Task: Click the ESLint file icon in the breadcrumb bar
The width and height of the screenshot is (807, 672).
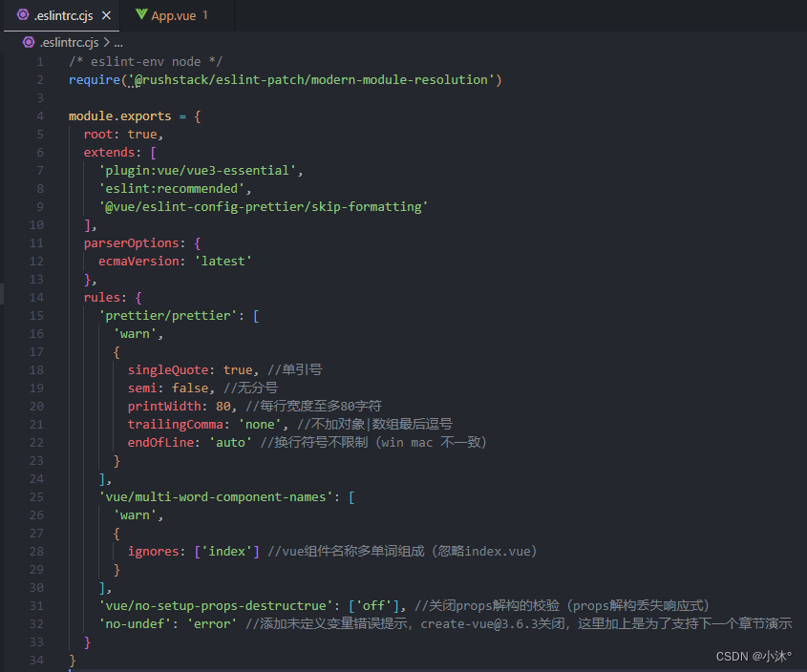Action: click(x=29, y=42)
